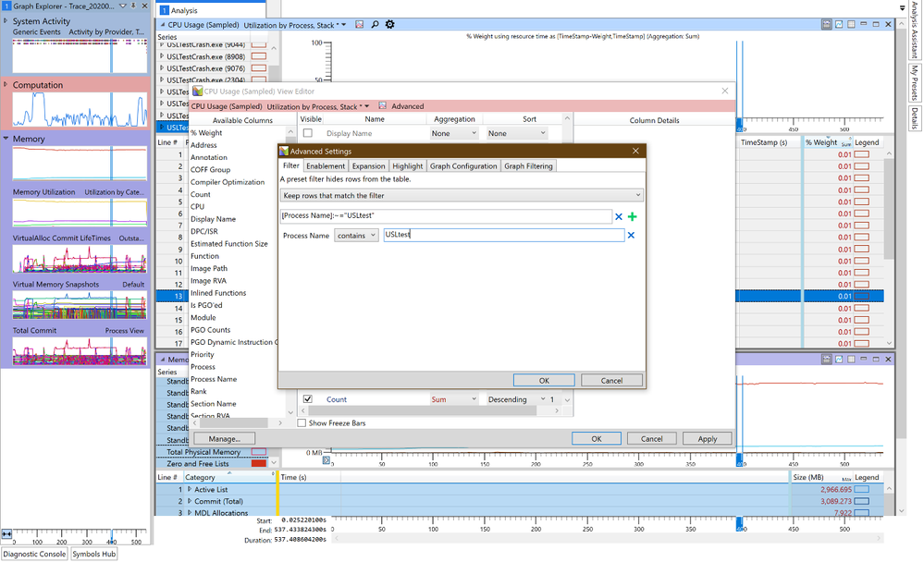Expand System Activity section in Graph Explorer

pyautogui.click(x=6, y=20)
